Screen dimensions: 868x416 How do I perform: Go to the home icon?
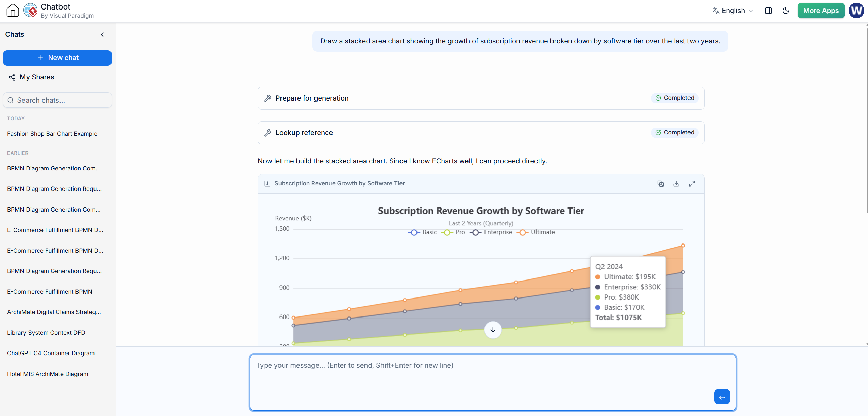click(x=13, y=10)
